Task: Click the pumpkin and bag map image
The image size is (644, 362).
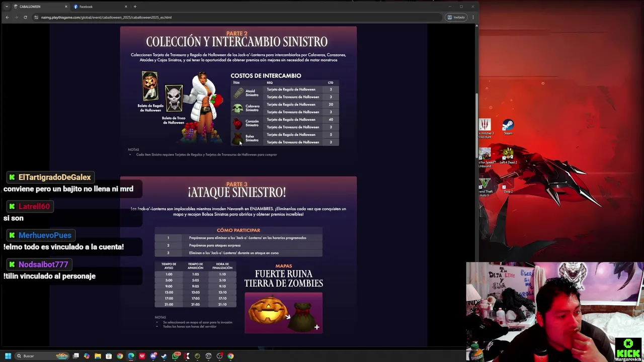Action: 283,313
